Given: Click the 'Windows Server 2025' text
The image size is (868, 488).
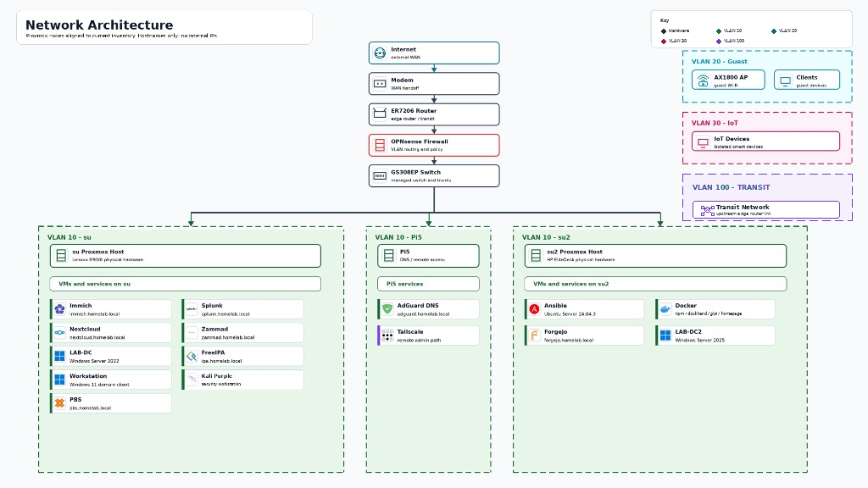Looking at the screenshot, I should coord(699,340).
